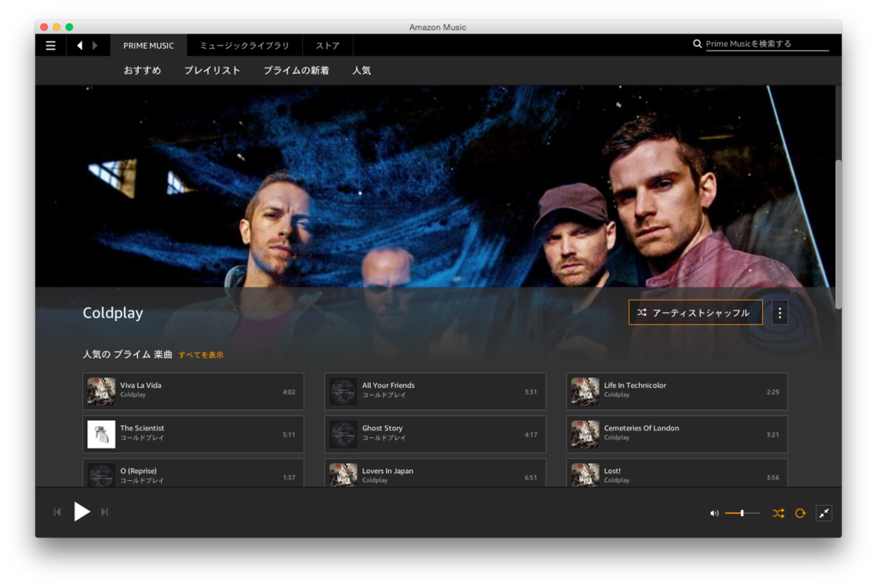877x588 pixels.
Task: Play with the large play button
Action: point(81,512)
